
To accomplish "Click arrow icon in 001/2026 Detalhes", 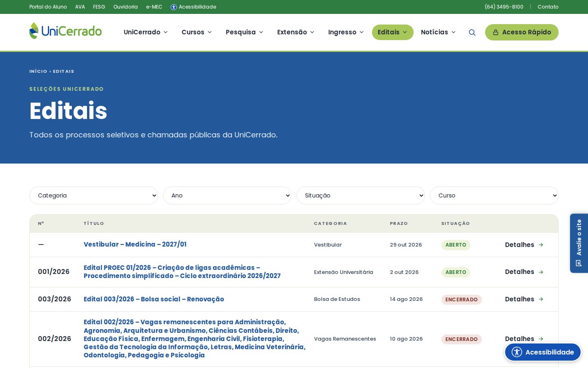I will point(541,272).
